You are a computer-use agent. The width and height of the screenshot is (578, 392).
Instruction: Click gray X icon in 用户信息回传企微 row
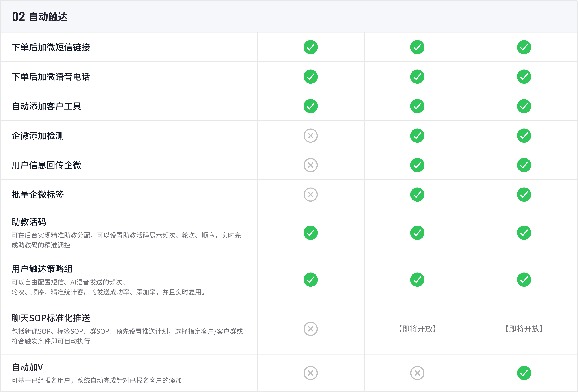click(310, 165)
